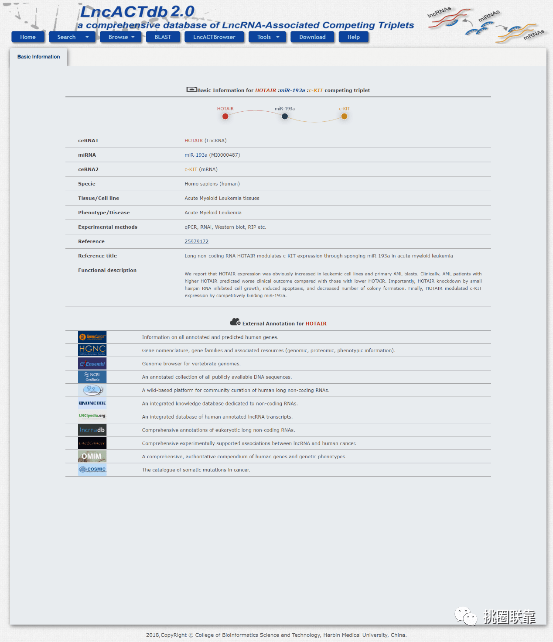Expand the Search dropdown menu
Viewport: 553px width, 642px height.
[72, 37]
